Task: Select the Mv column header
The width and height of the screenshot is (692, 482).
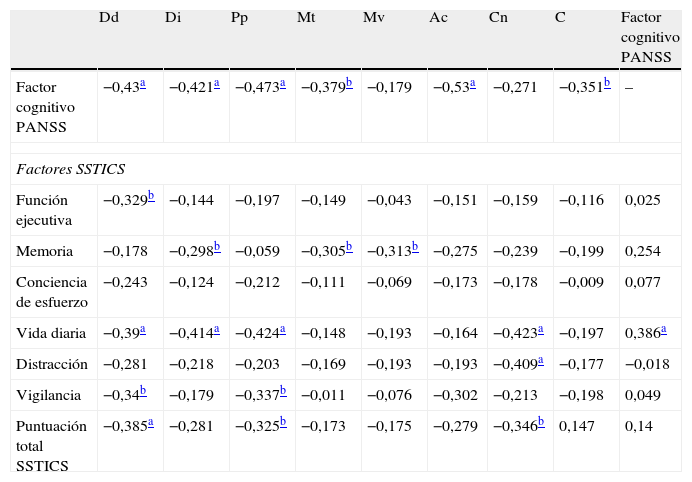Action: (373, 18)
